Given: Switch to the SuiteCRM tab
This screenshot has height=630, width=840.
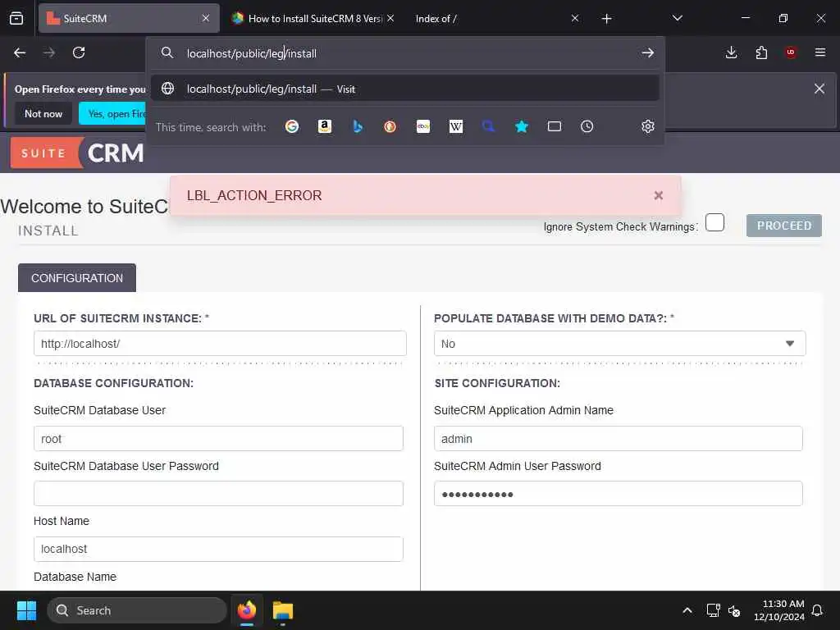Looking at the screenshot, I should coord(129,18).
